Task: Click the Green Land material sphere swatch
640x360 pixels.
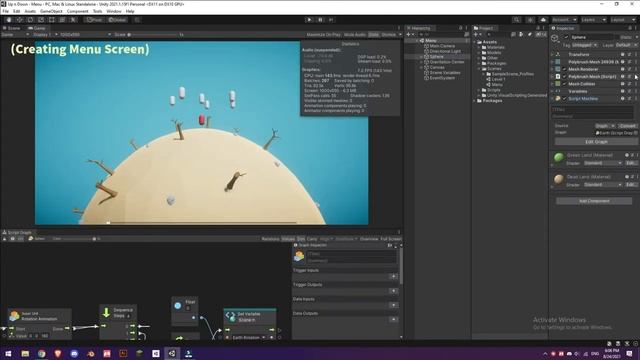Action: point(559,157)
